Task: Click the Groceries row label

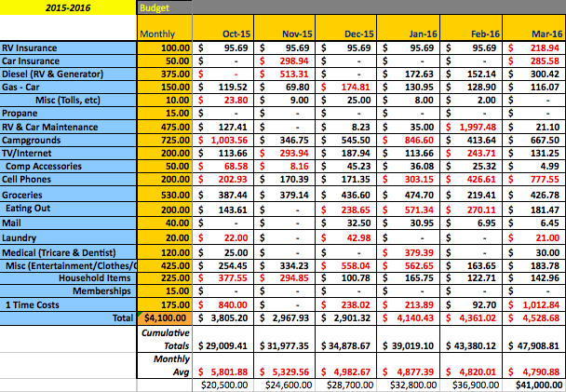Action: coord(68,195)
